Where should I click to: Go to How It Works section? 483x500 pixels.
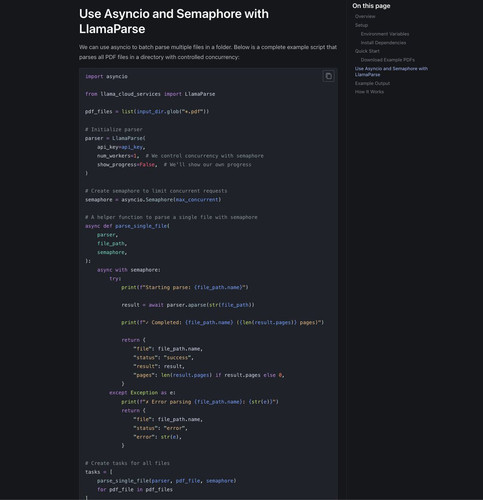(x=369, y=92)
